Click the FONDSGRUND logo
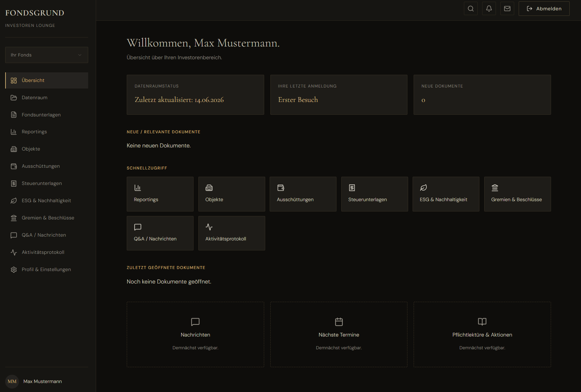Image resolution: width=581 pixels, height=392 pixels. point(35,13)
